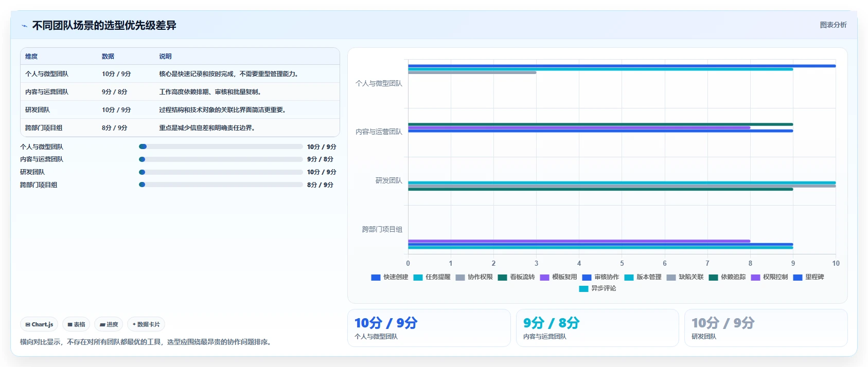Image resolution: width=868 pixels, height=367 pixels.
Task: Click the progress bar for 个人与微型团队
Action: [x=221, y=146]
